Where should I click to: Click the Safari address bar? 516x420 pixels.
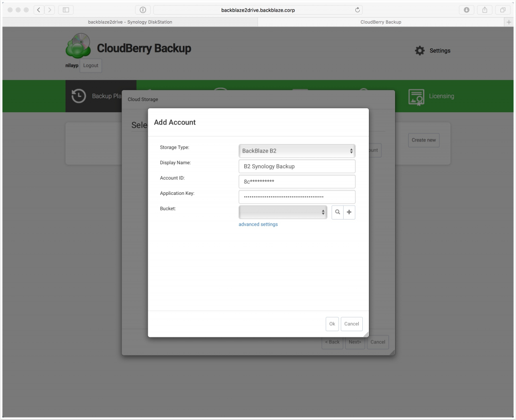tap(258, 10)
